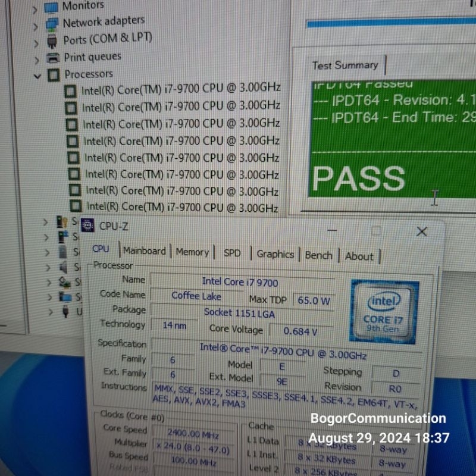
Task: Select the Processors tree item
Action: pyautogui.click(x=89, y=74)
